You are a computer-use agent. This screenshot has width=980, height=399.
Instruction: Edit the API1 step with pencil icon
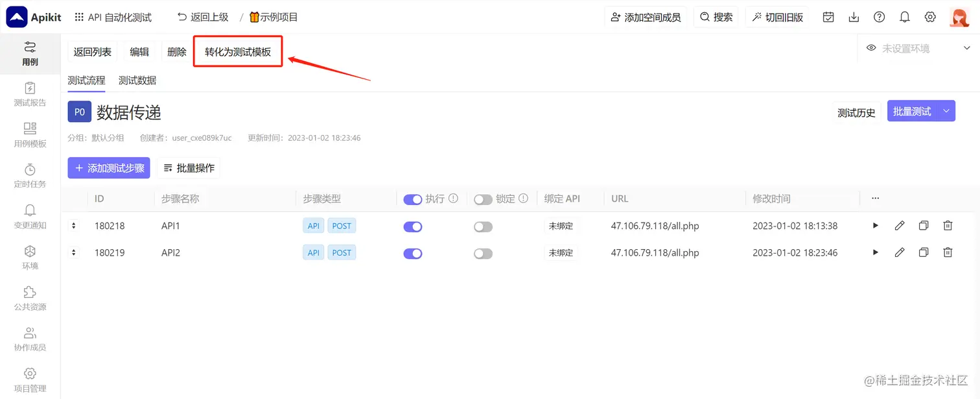pos(900,226)
